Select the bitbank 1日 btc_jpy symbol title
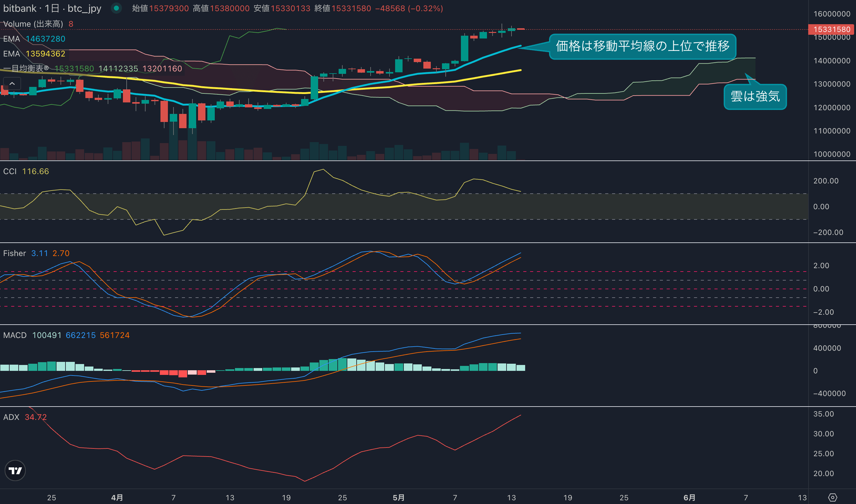The image size is (856, 504). 52,8
